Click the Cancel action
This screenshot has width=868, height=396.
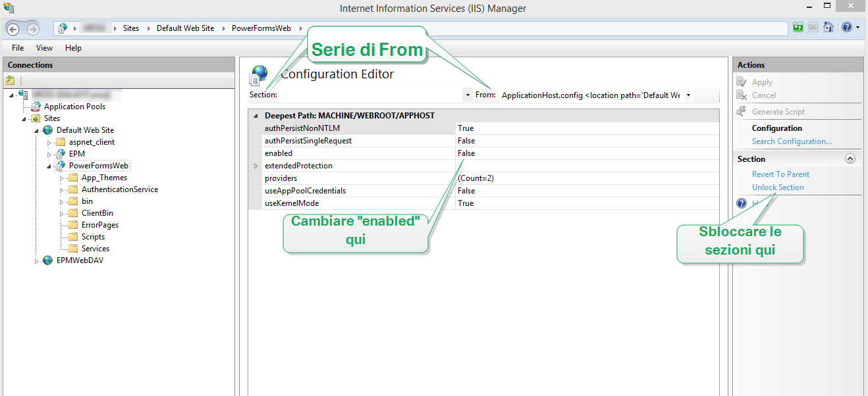764,95
